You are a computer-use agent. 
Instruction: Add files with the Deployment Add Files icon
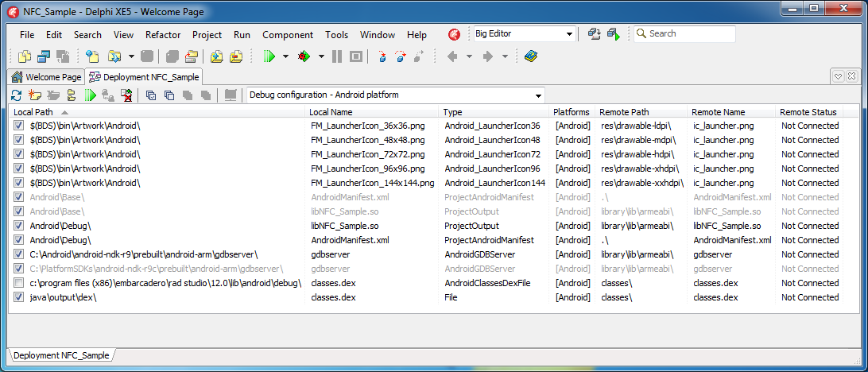tap(34, 95)
